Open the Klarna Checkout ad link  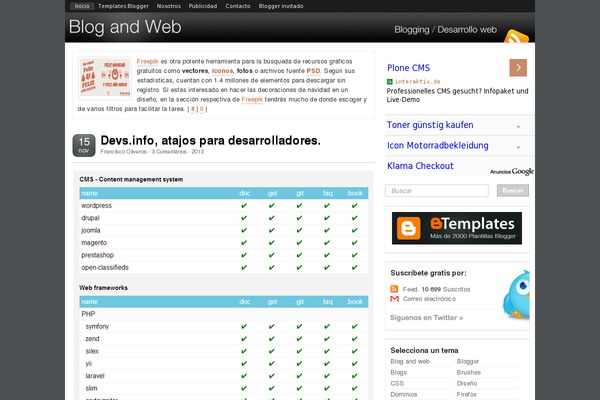pos(420,166)
